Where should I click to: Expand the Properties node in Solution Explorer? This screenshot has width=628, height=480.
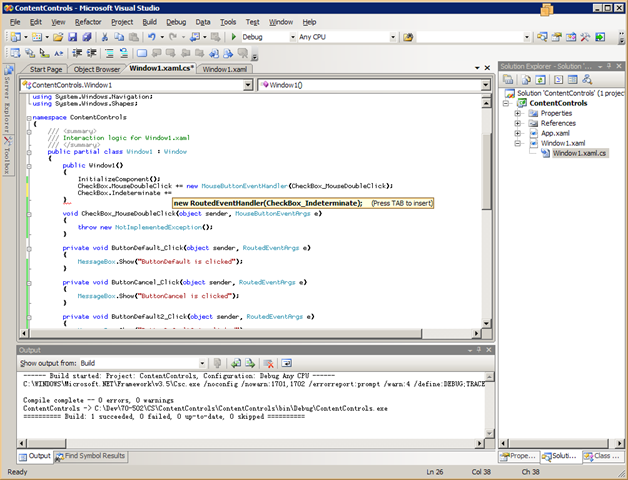[x=517, y=113]
